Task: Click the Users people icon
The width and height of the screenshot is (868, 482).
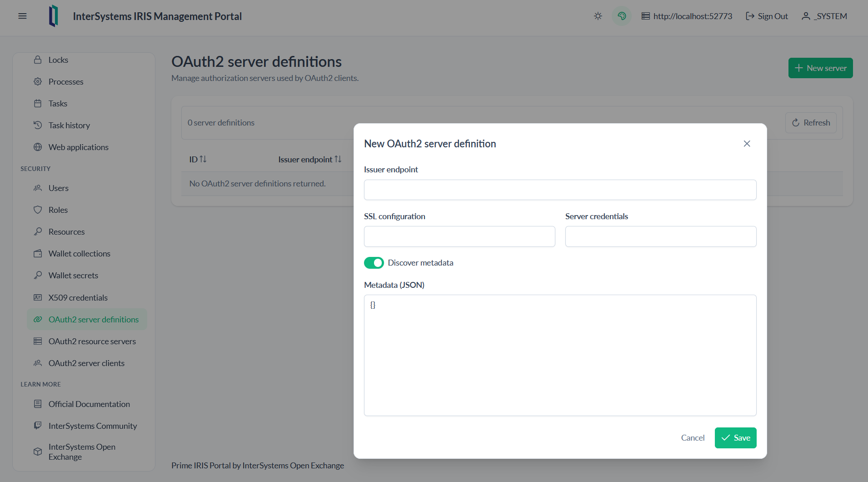Action: 38,188
